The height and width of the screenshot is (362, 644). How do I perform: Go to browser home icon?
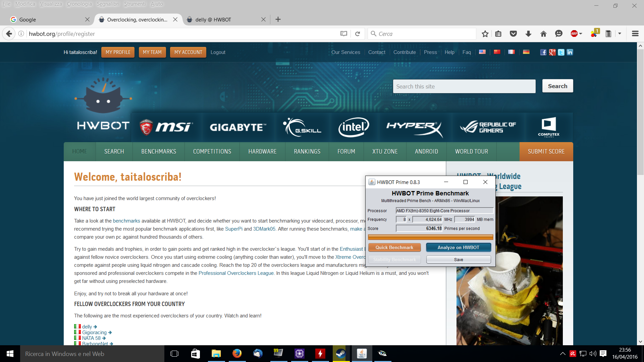click(543, 34)
